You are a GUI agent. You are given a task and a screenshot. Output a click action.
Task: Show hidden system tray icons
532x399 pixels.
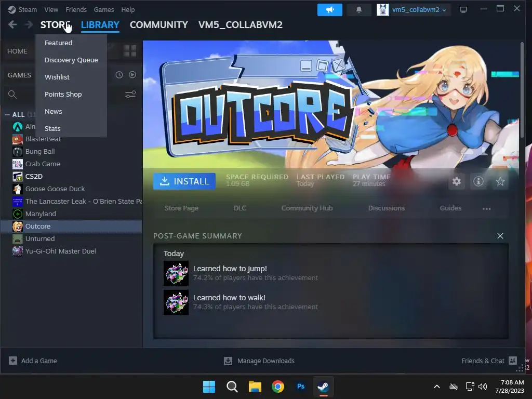point(437,387)
